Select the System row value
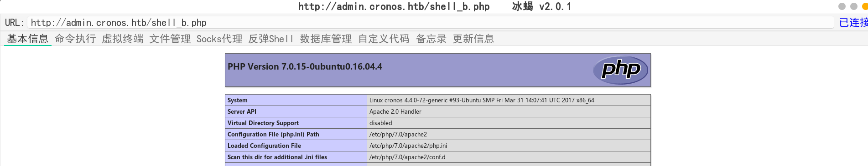This screenshot has width=868, height=166. click(482, 100)
